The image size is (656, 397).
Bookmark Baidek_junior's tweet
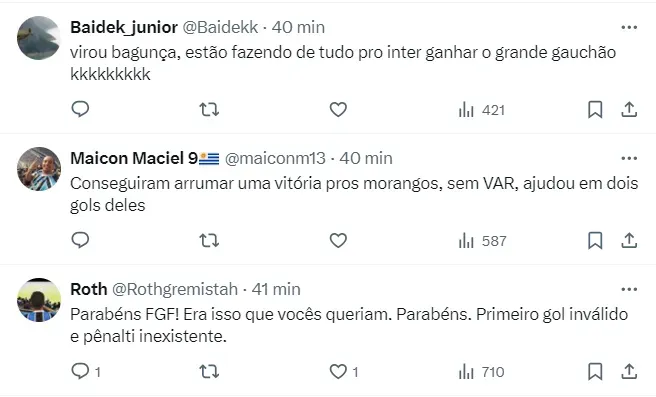tap(595, 110)
